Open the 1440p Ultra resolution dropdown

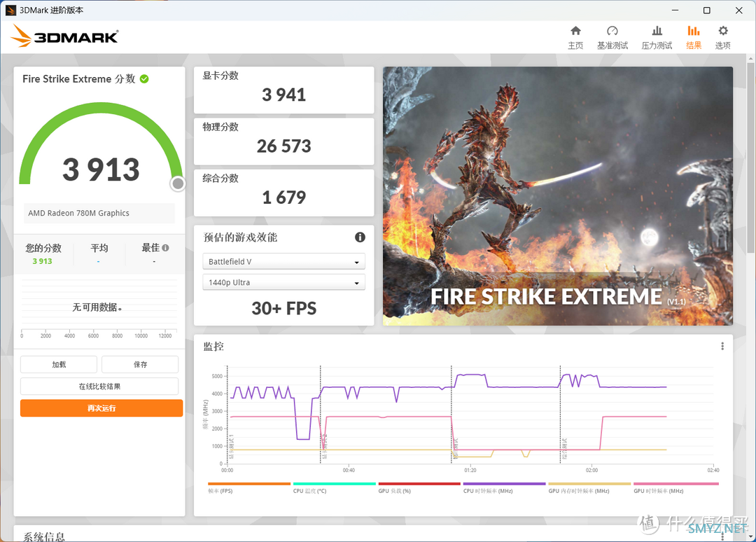click(283, 282)
